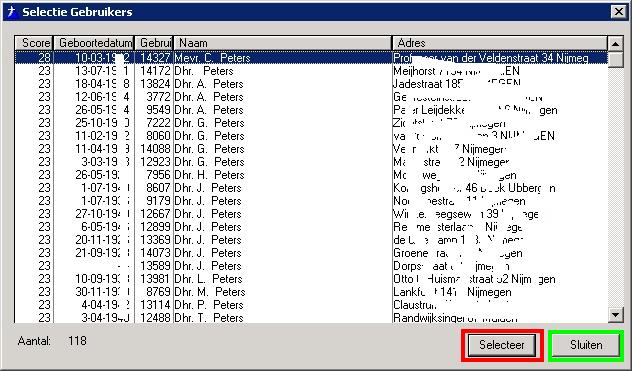
Task: Select user number 3772
Action: (311, 97)
